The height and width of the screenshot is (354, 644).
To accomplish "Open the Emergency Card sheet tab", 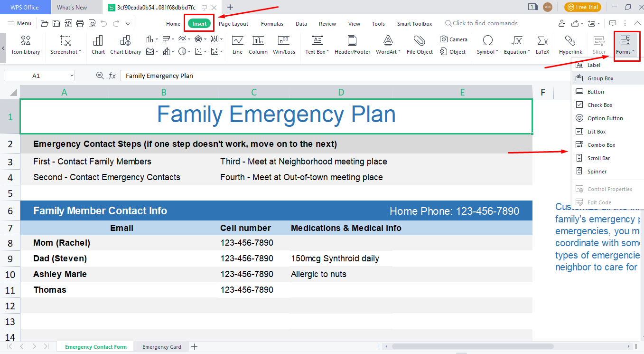I will pos(161,347).
